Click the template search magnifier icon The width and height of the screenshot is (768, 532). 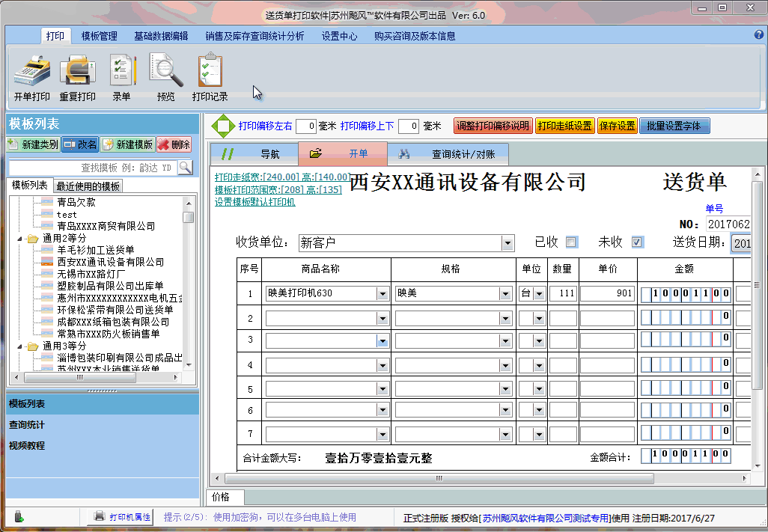click(x=186, y=168)
